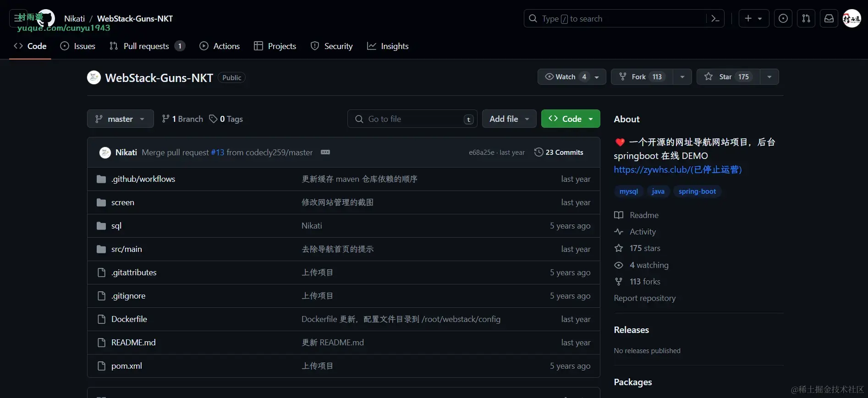
Task: Switch to the Projects tab
Action: tap(275, 46)
